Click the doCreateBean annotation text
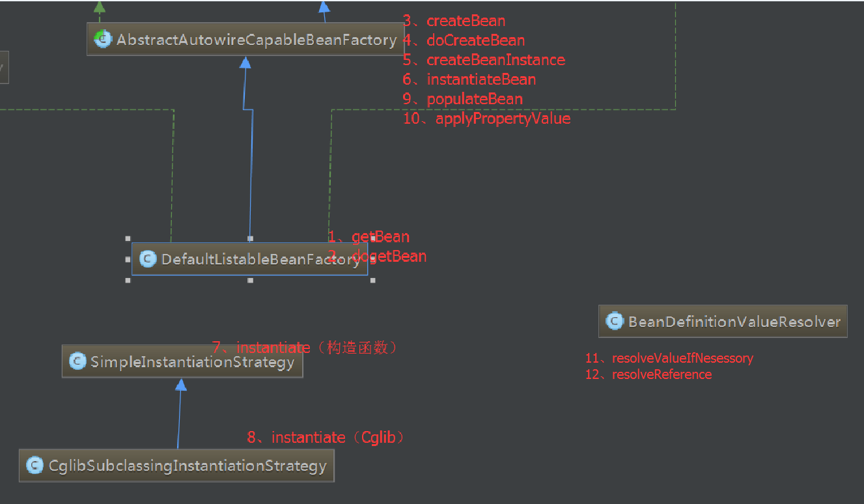This screenshot has height=504, width=864. tap(475, 40)
